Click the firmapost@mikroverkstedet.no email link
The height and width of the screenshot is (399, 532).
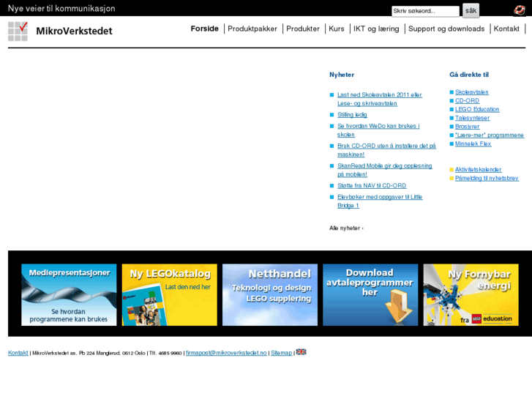click(226, 353)
